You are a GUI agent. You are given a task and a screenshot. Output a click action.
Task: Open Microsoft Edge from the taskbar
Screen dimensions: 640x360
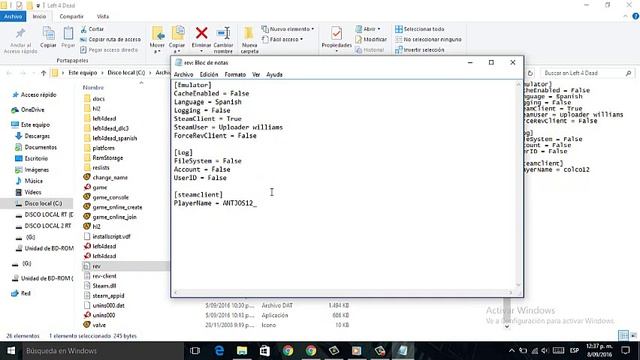click(219, 351)
